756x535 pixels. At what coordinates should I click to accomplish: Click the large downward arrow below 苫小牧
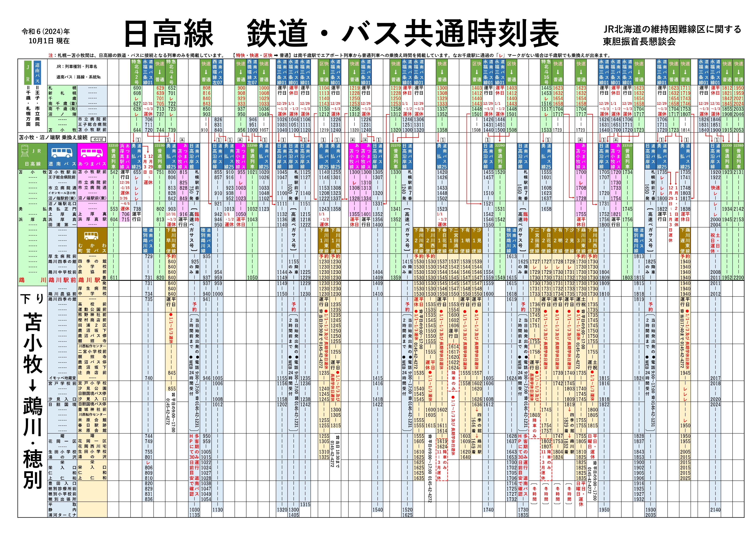pos(32,385)
